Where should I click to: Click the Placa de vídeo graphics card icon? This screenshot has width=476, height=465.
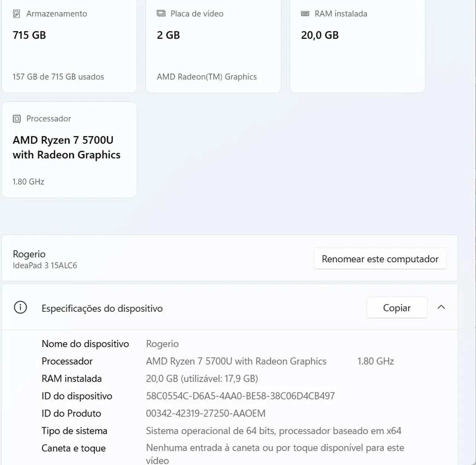(x=160, y=13)
